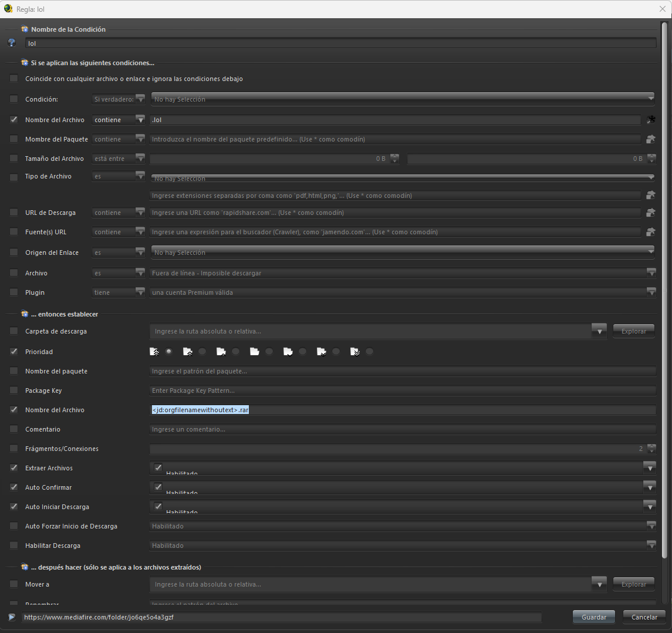Toggle the wildcard icon in the Fuente(s) URL row
672x633 pixels.
[651, 232]
